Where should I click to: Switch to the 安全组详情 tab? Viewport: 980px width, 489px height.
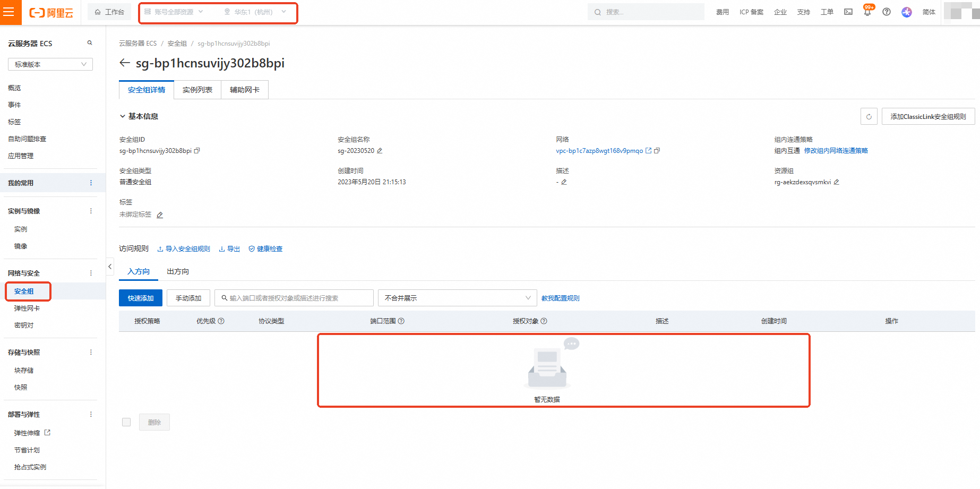pyautogui.click(x=147, y=90)
